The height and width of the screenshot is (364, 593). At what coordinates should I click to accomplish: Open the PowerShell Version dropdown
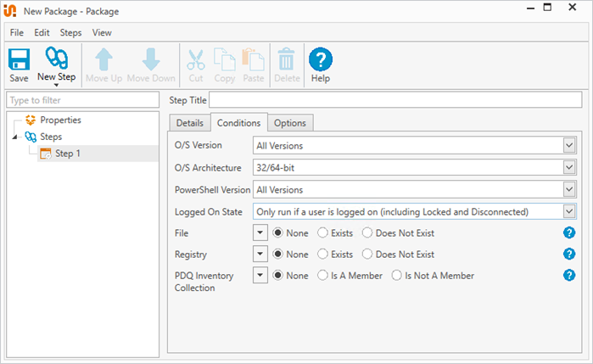point(568,189)
